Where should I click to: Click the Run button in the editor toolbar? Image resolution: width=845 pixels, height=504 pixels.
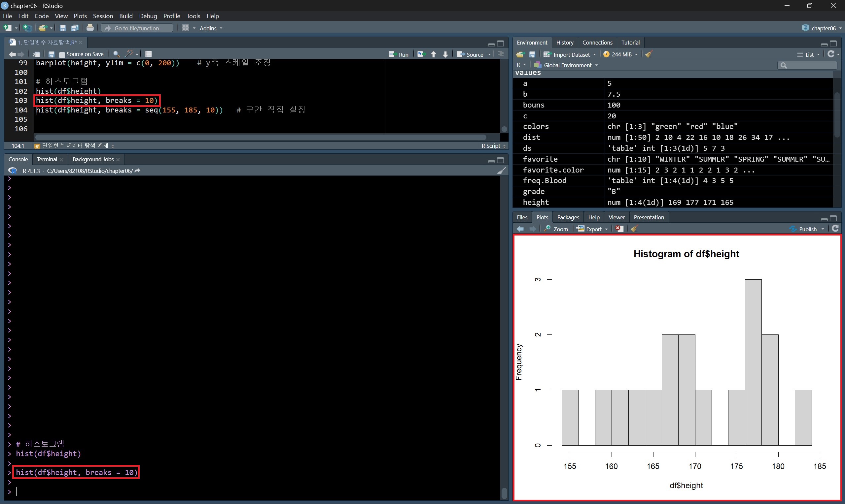coord(399,54)
